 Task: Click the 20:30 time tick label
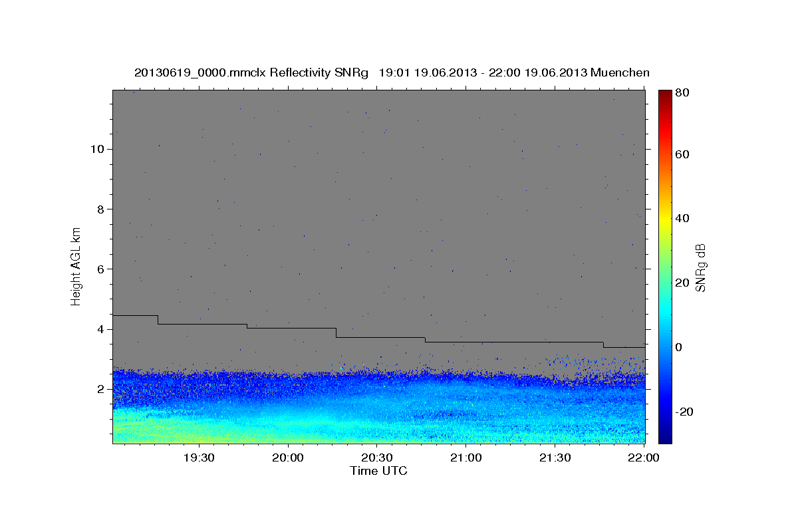pyautogui.click(x=376, y=458)
